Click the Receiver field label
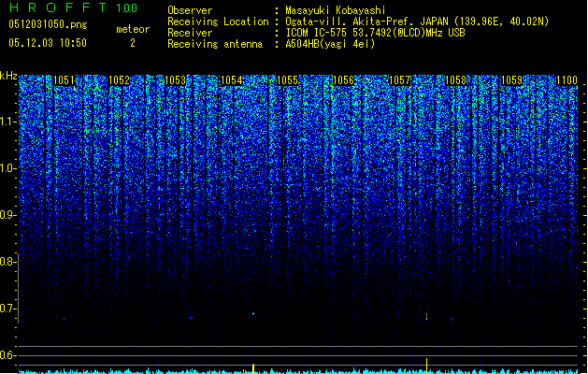The height and width of the screenshot is (374, 588). point(190,33)
